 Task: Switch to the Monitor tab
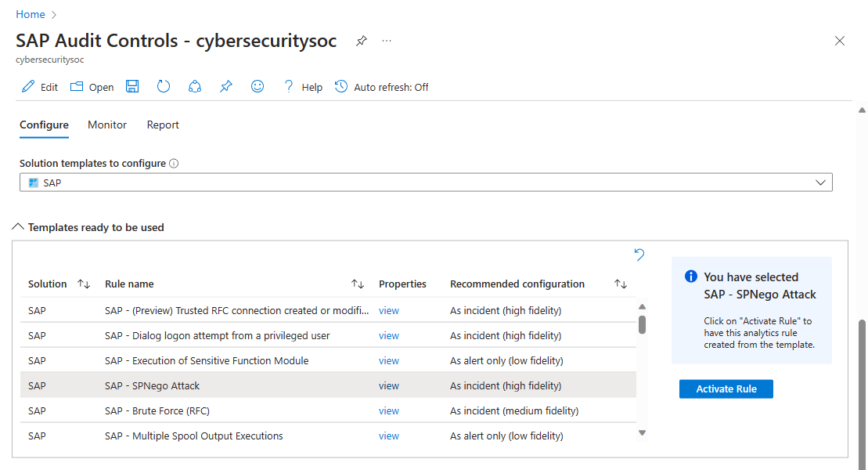click(106, 125)
